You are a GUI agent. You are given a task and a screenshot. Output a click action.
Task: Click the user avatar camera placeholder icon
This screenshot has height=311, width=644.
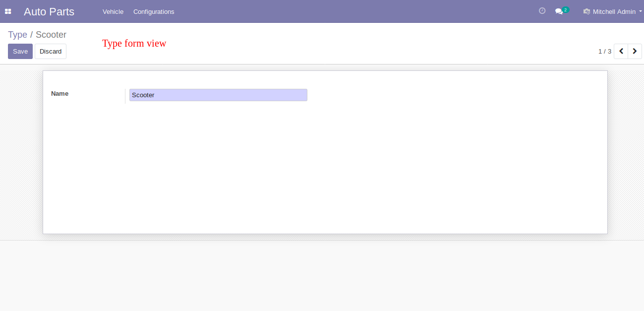point(586,11)
